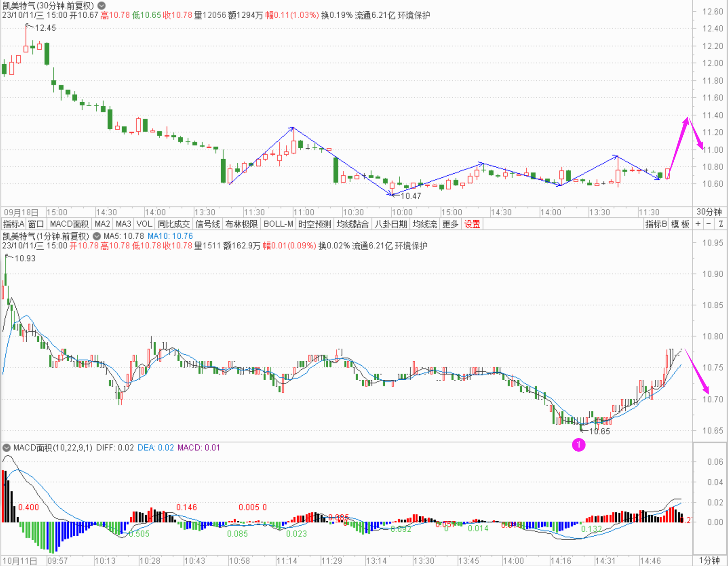Click the red 设置 button
This screenshot has height=566, width=728.
tap(472, 224)
